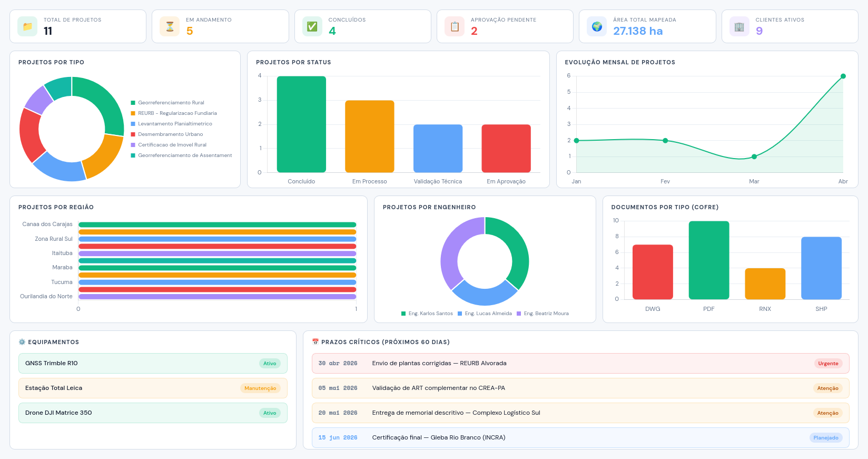The width and height of the screenshot is (868, 459).
Task: Click the calendar icon beside Prazos Críticos
Action: pyautogui.click(x=315, y=342)
